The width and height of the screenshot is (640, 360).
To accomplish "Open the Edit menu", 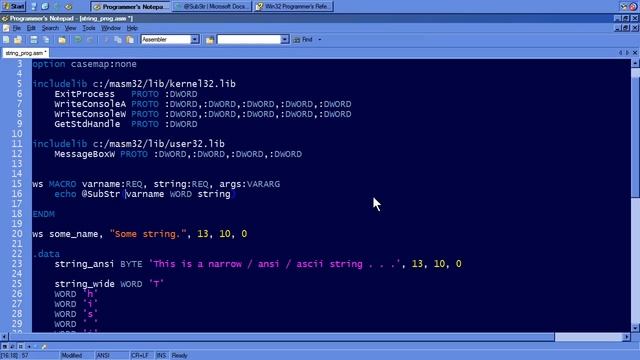I will [31, 28].
